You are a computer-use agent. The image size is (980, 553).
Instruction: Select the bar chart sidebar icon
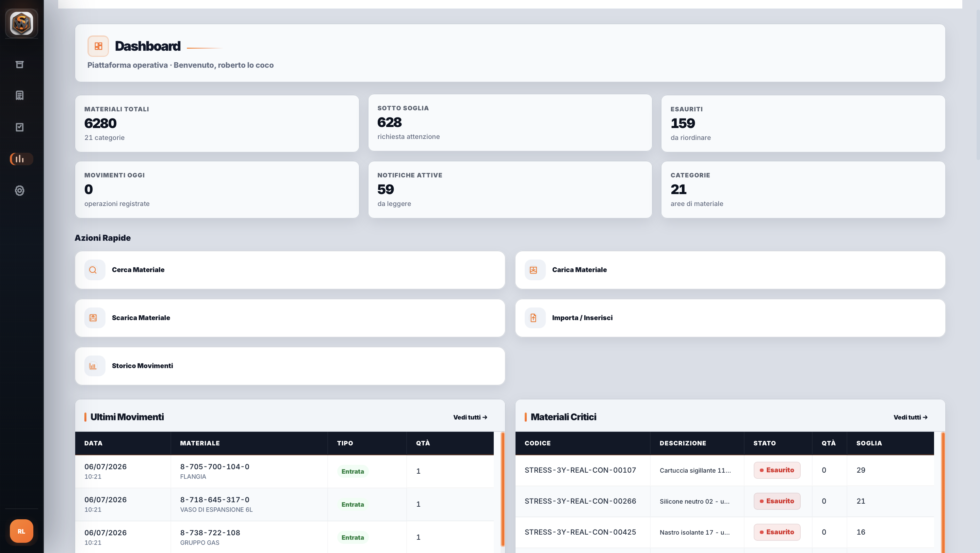pyautogui.click(x=21, y=159)
